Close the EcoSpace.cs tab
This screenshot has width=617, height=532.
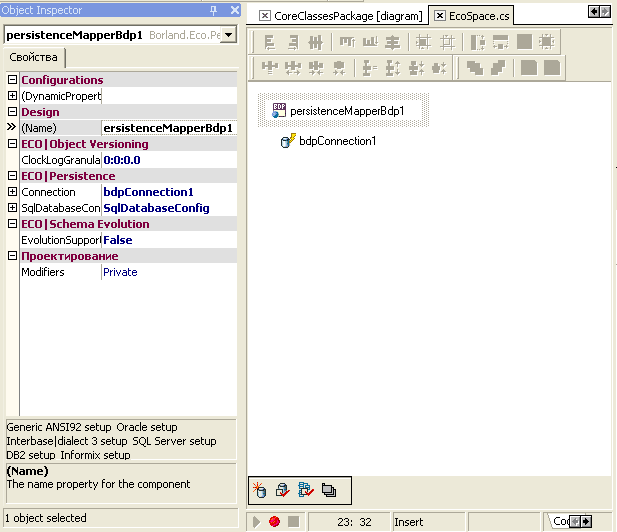[x=440, y=16]
